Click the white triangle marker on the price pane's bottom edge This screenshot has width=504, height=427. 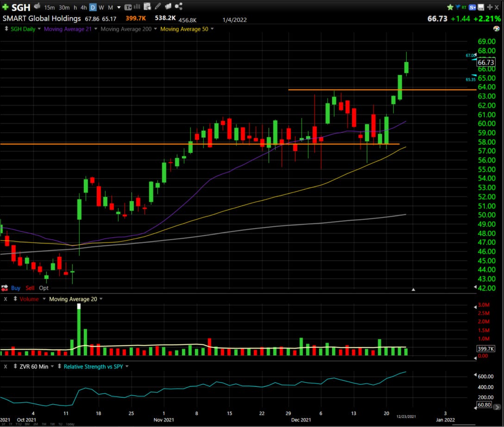[x=413, y=290]
